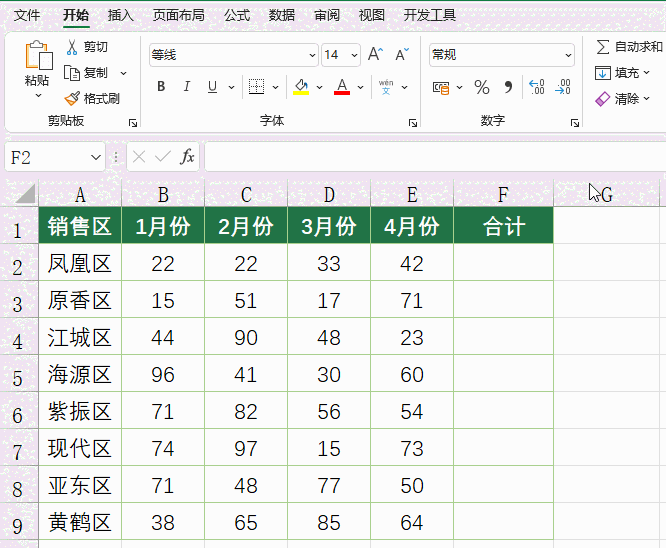
Task: Apply percent style format
Action: point(482,87)
